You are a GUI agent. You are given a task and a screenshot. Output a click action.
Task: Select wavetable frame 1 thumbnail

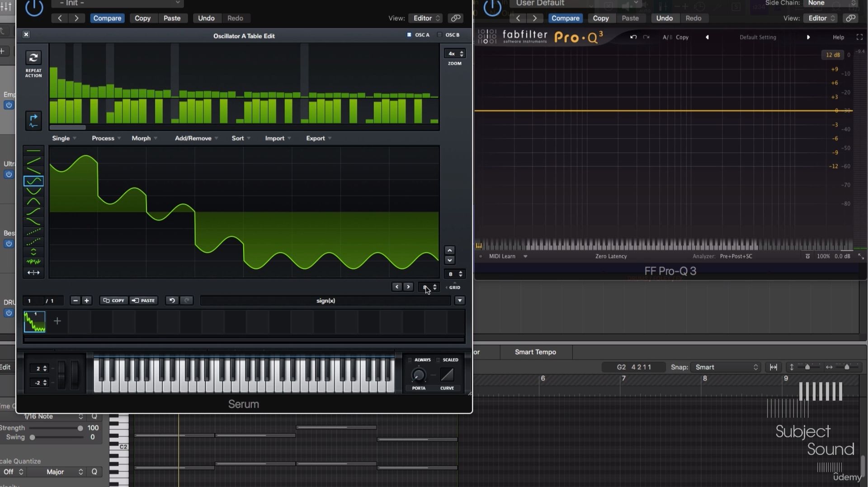coord(34,322)
